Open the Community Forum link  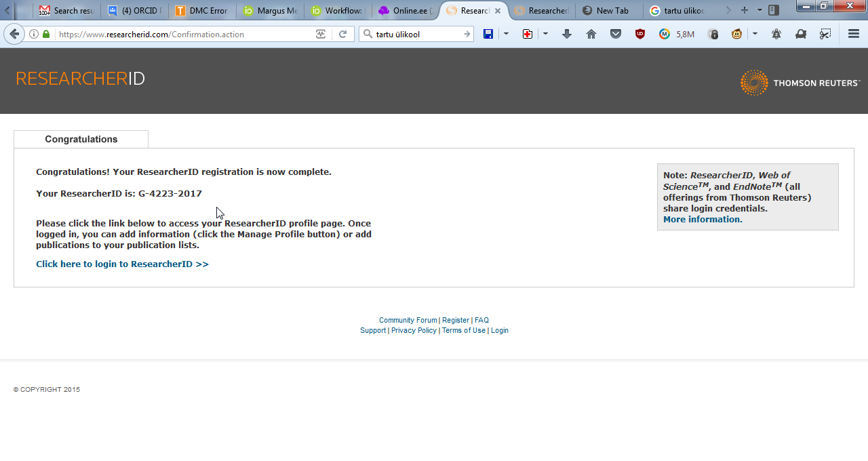(408, 320)
